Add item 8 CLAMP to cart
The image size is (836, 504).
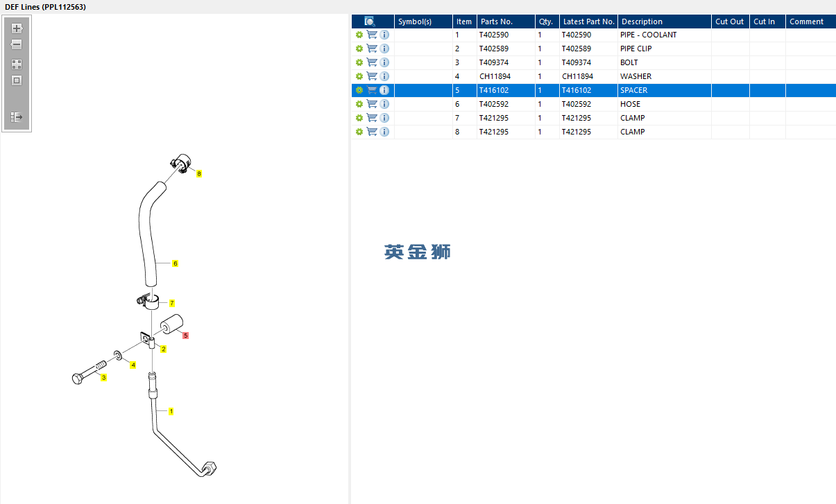[x=372, y=132]
